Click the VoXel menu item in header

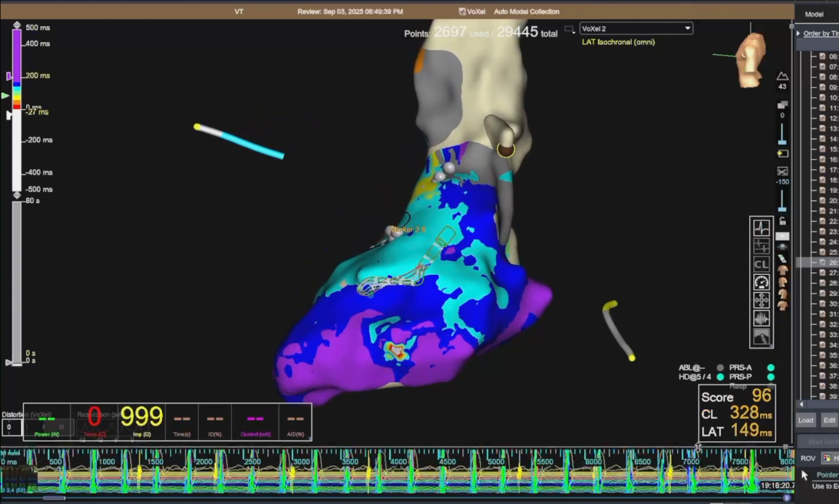point(472,11)
